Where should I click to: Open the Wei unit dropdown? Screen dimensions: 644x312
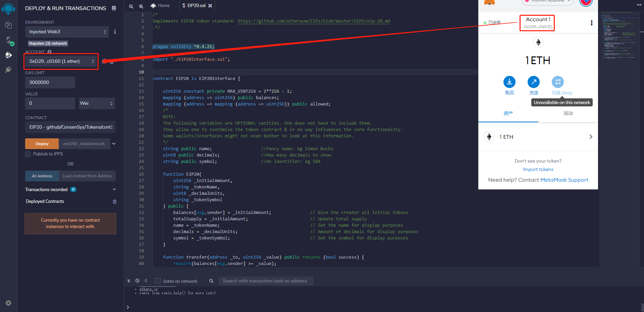[97, 103]
